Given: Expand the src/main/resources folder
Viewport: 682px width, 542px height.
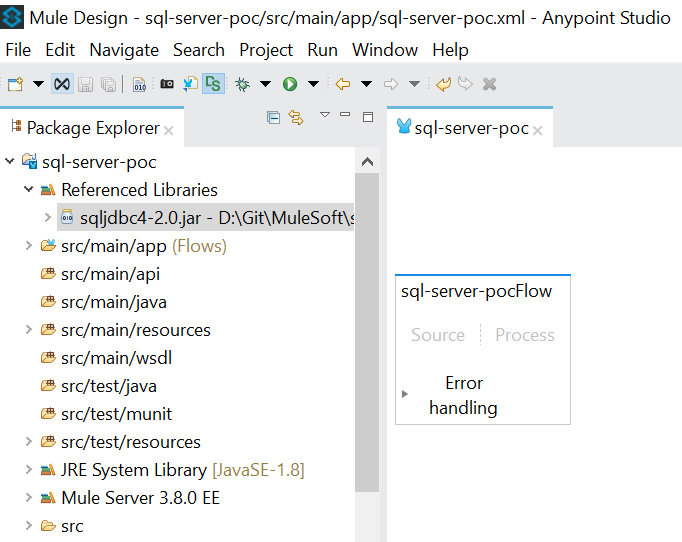Looking at the screenshot, I should point(29,330).
